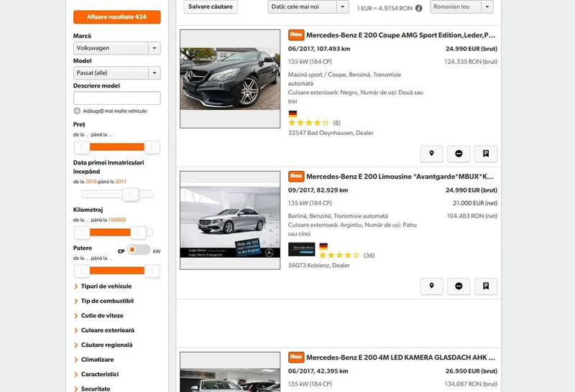Expand the Tipuri de vehicule filter section
The image size is (575, 392).
coord(106,286)
